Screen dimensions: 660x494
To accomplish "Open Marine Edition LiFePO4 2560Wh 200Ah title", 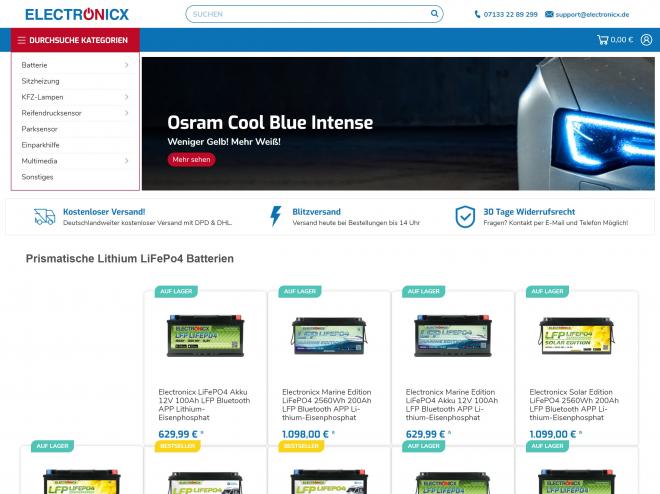I will 327,405.
